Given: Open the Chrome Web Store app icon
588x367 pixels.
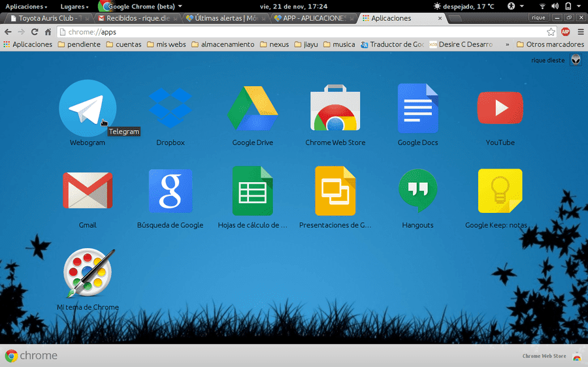Looking at the screenshot, I should (335, 108).
